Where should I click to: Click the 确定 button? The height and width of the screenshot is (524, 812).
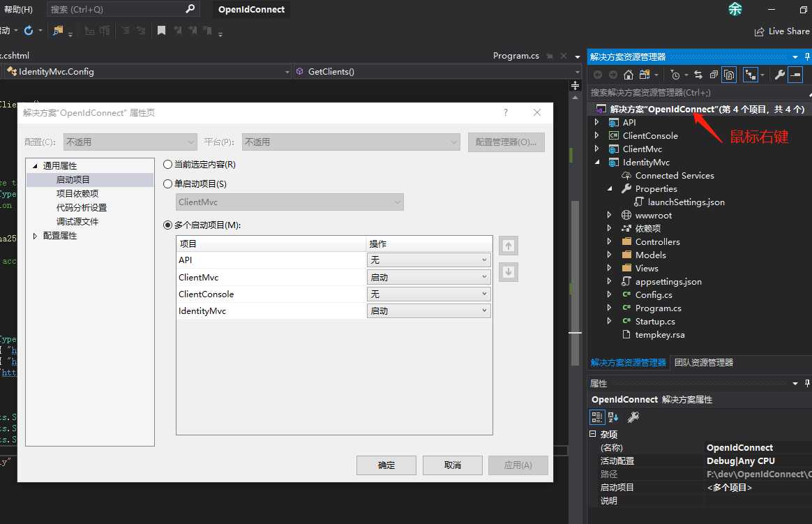(386, 465)
